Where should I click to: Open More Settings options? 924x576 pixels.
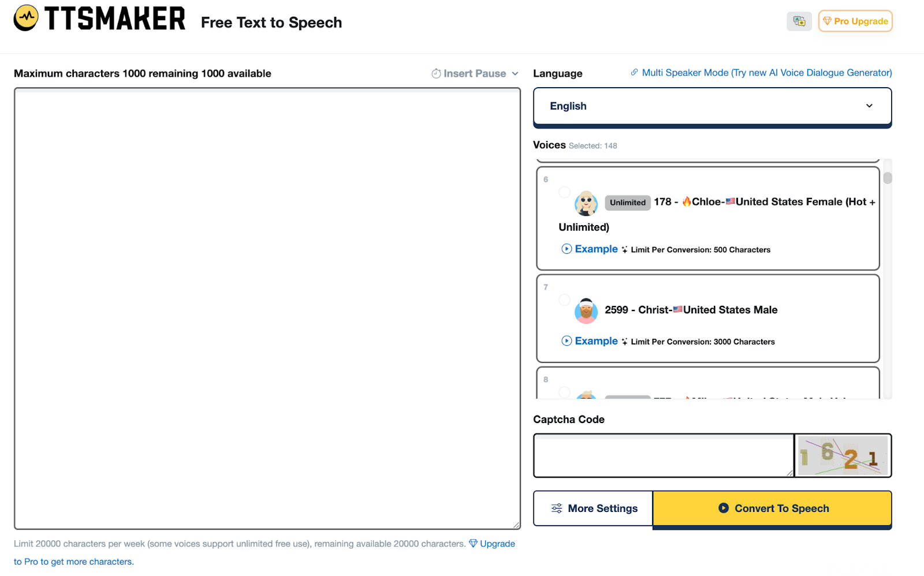pyautogui.click(x=594, y=508)
